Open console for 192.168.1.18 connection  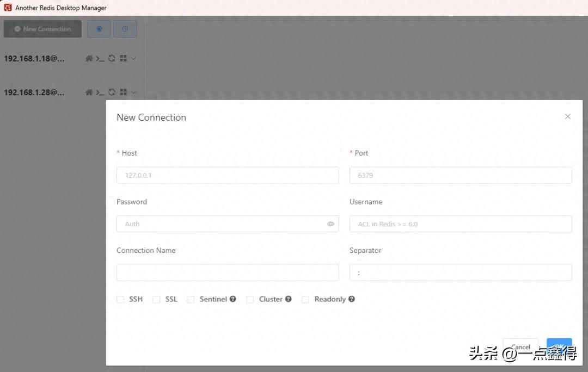100,58
